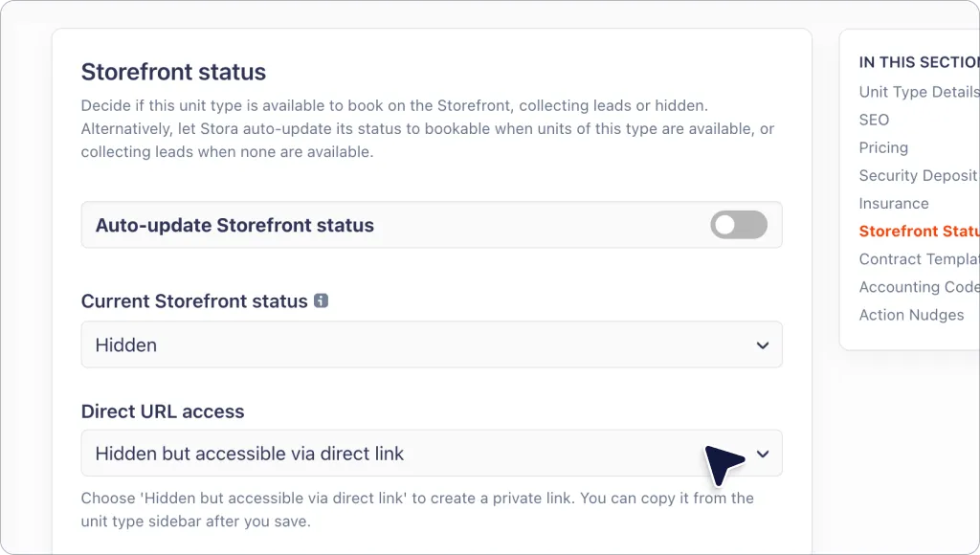The image size is (980, 555).
Task: Click the Direct URL access field label
Action: pos(163,411)
